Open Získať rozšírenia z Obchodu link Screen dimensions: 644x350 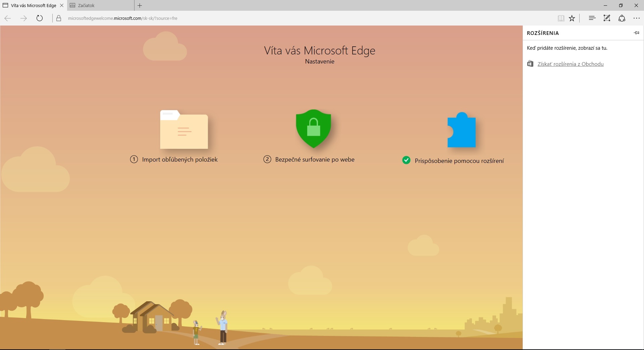(571, 64)
